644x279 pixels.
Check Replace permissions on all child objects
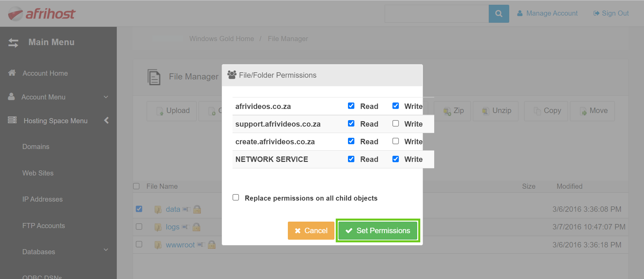[236, 198]
